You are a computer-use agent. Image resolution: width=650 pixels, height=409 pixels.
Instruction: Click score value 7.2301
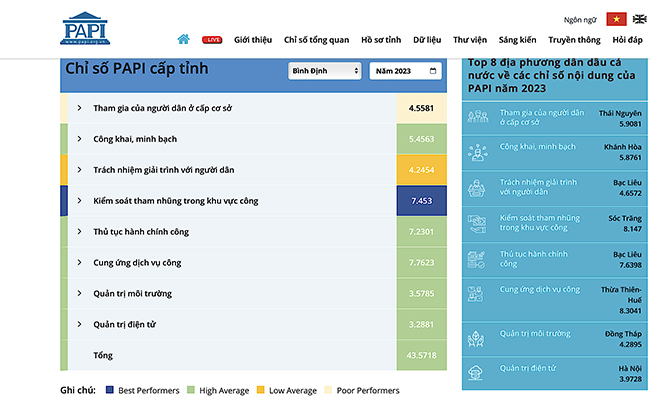pyautogui.click(x=421, y=232)
